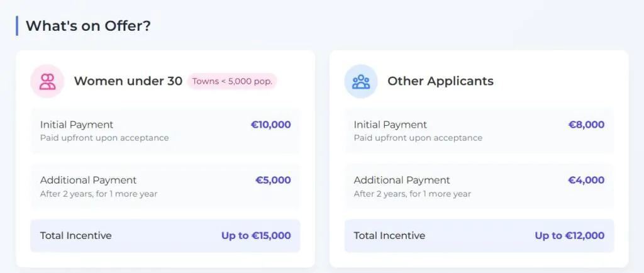Select Initial Payment row in Women under 30 card
Viewport: 644px width, 273px height.
[165, 131]
